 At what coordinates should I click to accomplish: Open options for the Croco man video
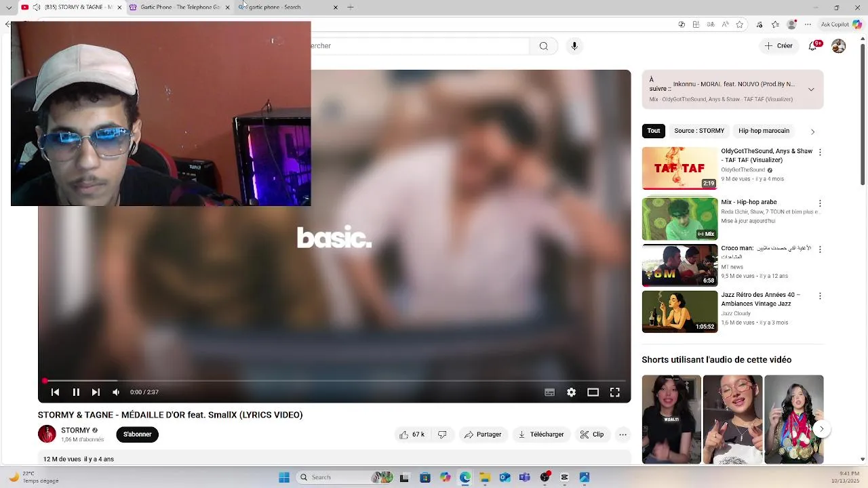click(820, 249)
